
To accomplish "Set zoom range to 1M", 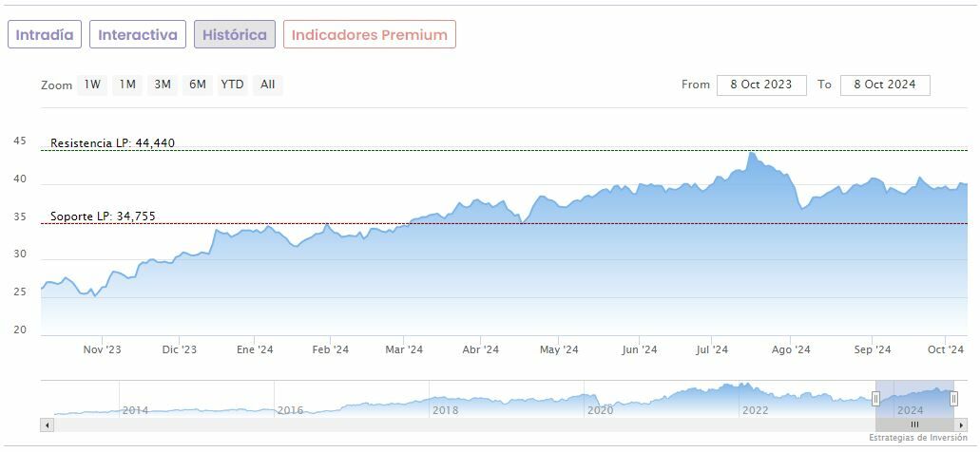I will tap(127, 85).
